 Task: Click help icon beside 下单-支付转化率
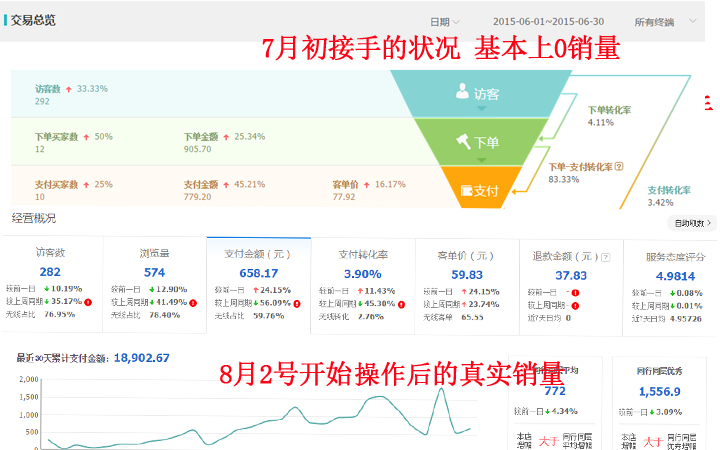[x=619, y=166]
